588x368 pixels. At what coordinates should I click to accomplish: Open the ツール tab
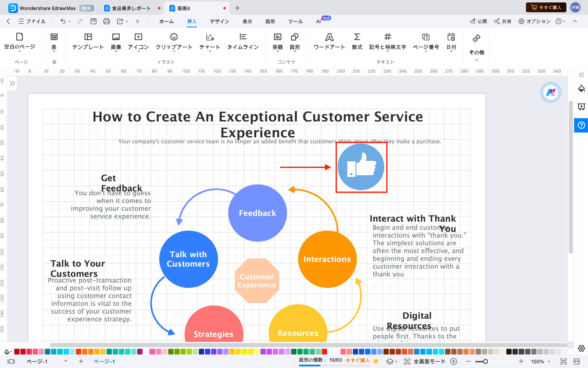tap(295, 21)
